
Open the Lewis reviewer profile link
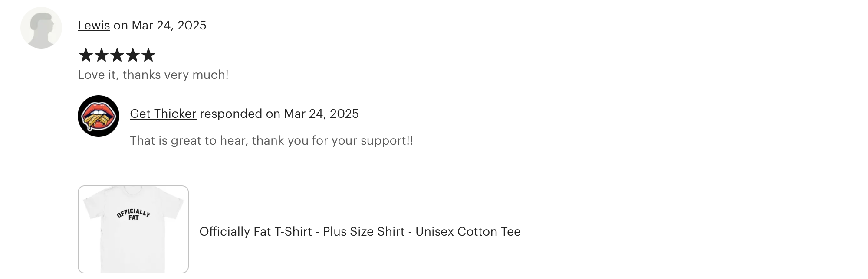[x=94, y=26]
